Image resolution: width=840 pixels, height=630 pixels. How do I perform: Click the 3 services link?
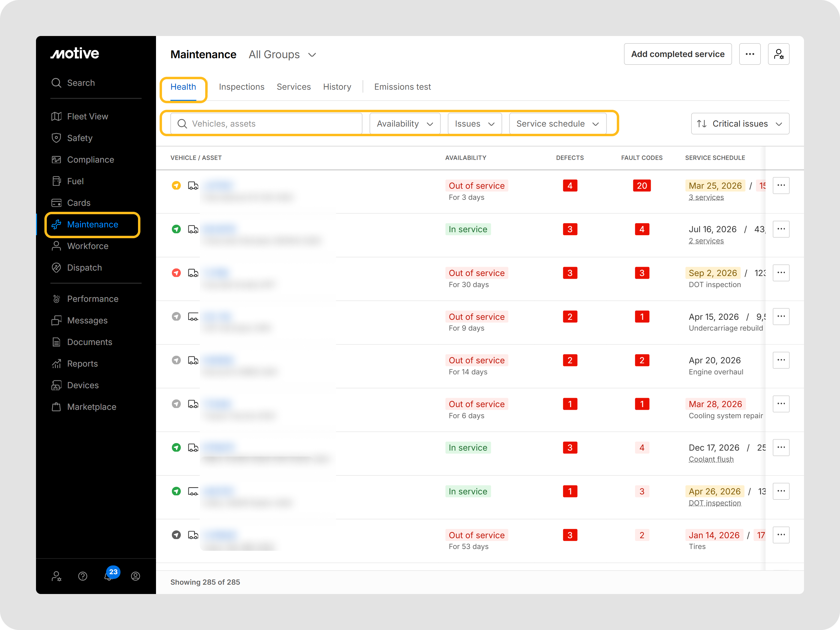[706, 197]
